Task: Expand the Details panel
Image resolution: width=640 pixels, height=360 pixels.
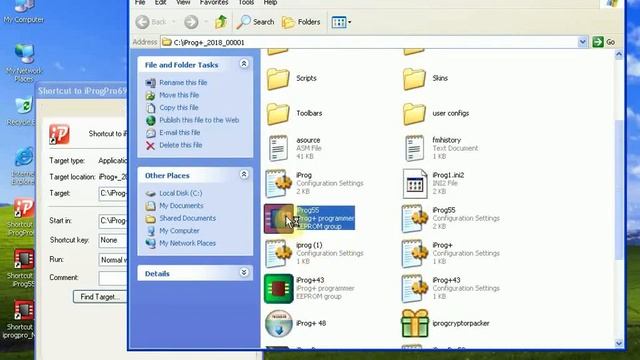Action: (244, 273)
